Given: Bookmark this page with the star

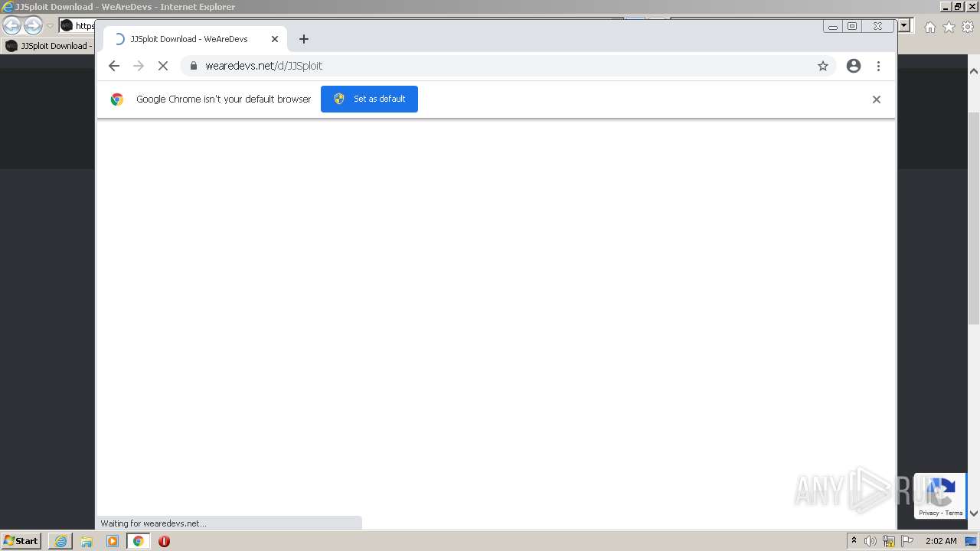Looking at the screenshot, I should [823, 66].
